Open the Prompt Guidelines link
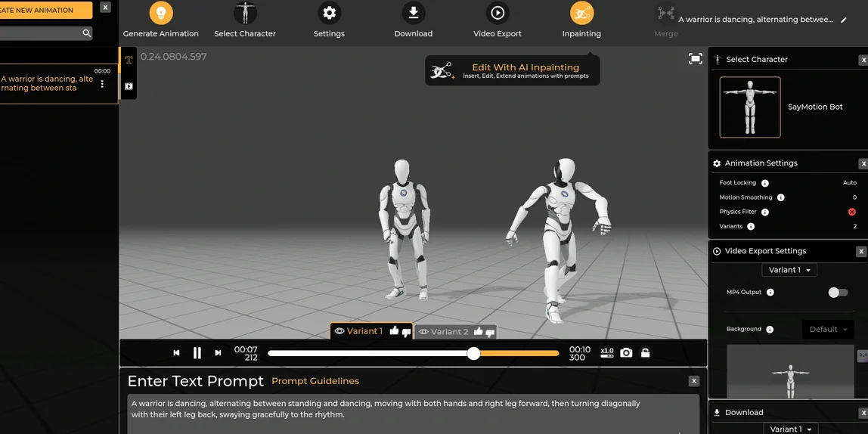This screenshot has width=868, height=434. click(315, 381)
